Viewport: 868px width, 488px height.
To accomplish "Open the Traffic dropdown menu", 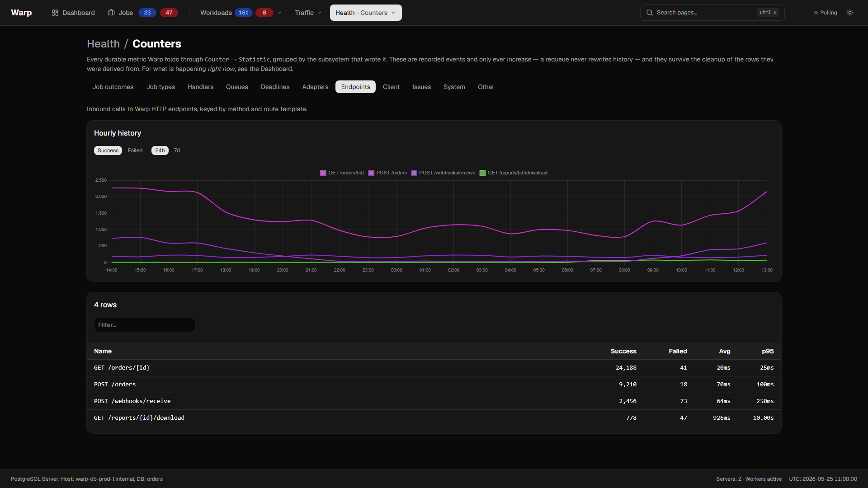I will point(308,13).
